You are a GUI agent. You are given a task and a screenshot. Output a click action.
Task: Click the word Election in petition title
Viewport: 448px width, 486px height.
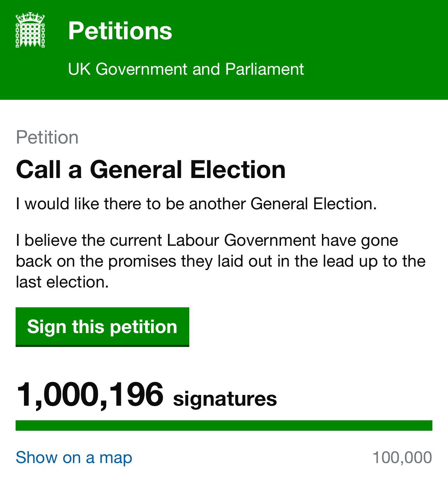[238, 170]
